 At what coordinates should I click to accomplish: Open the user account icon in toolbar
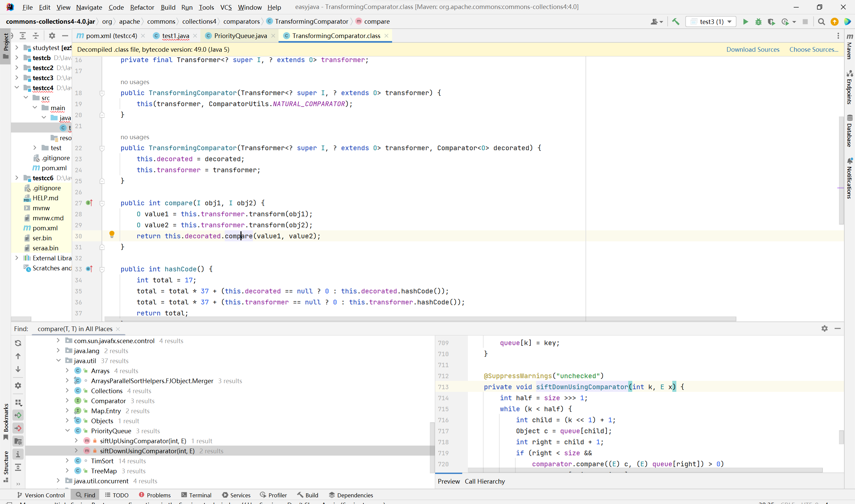tap(657, 22)
